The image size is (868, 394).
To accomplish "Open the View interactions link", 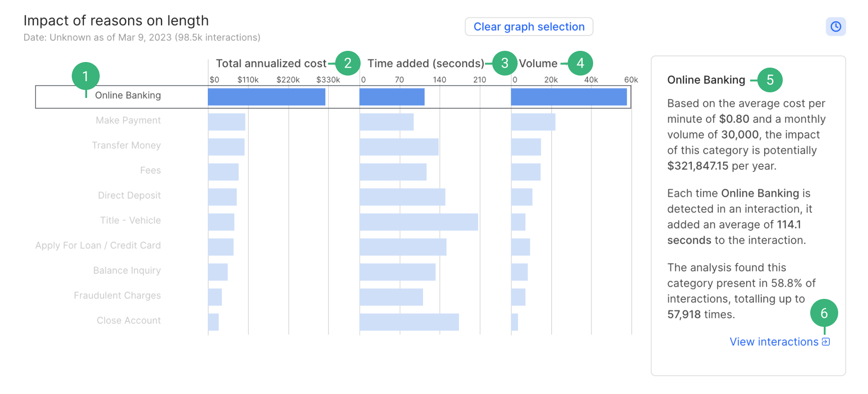I will [773, 342].
